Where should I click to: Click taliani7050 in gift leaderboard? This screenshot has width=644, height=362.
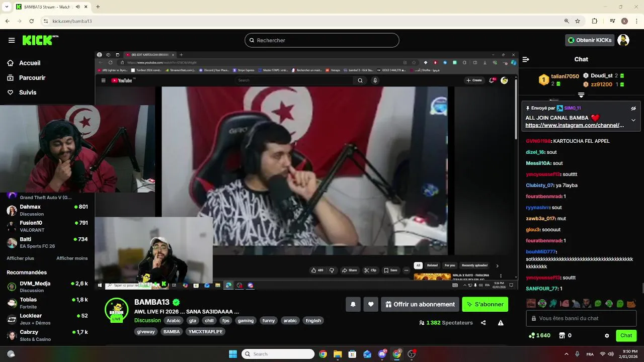tap(565, 76)
